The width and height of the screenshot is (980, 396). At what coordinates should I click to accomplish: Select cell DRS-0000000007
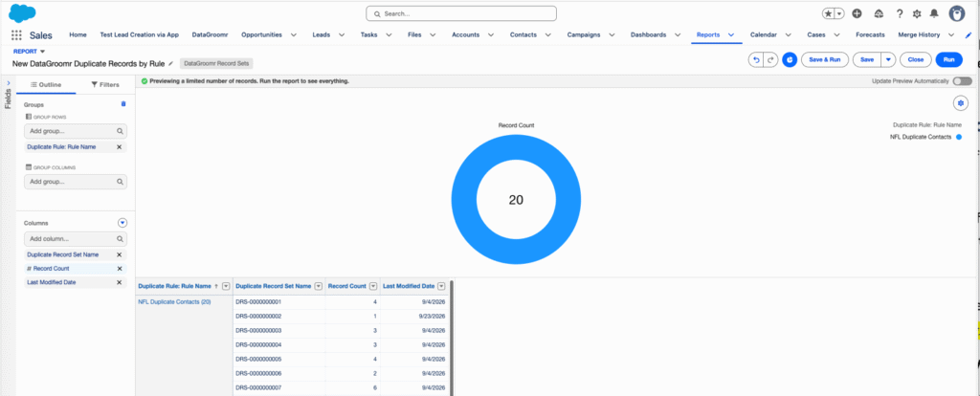278,388
